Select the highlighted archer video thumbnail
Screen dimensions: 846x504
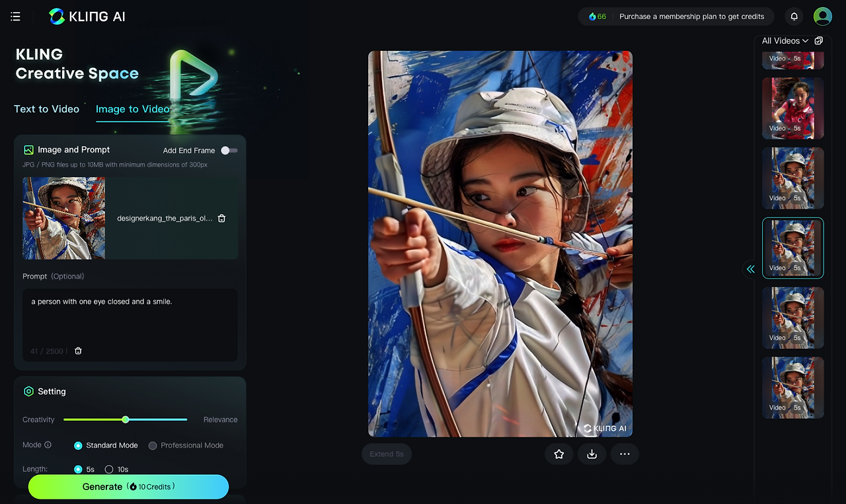(793, 248)
